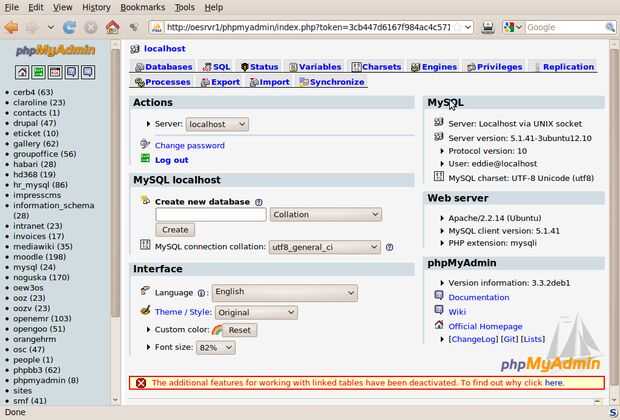
Task: Click the Documentation icon under phpMyAdmin section
Action: click(x=439, y=295)
